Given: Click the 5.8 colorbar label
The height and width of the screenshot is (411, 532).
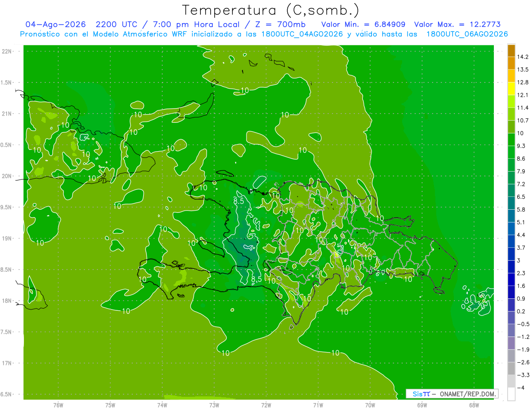Looking at the screenshot, I should pos(521,210).
